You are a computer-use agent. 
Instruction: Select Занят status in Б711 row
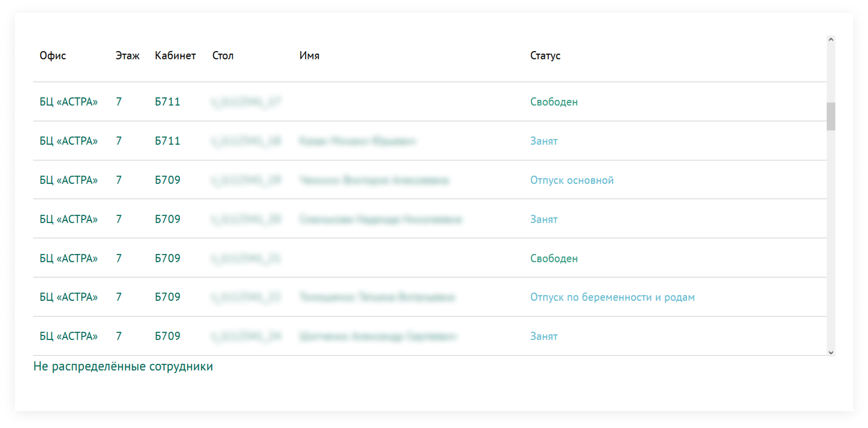tap(544, 141)
